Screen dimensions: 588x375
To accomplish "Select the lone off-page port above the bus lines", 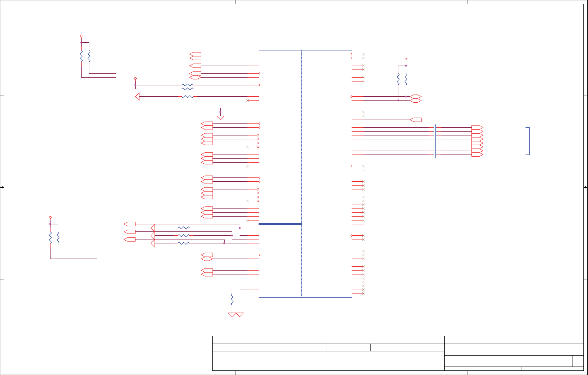I will (x=416, y=120).
